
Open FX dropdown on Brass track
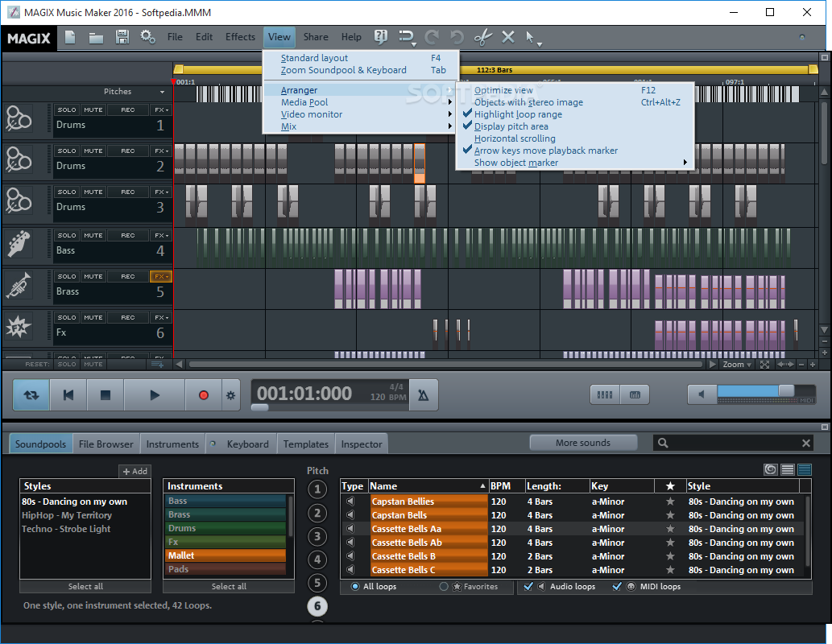click(x=161, y=276)
